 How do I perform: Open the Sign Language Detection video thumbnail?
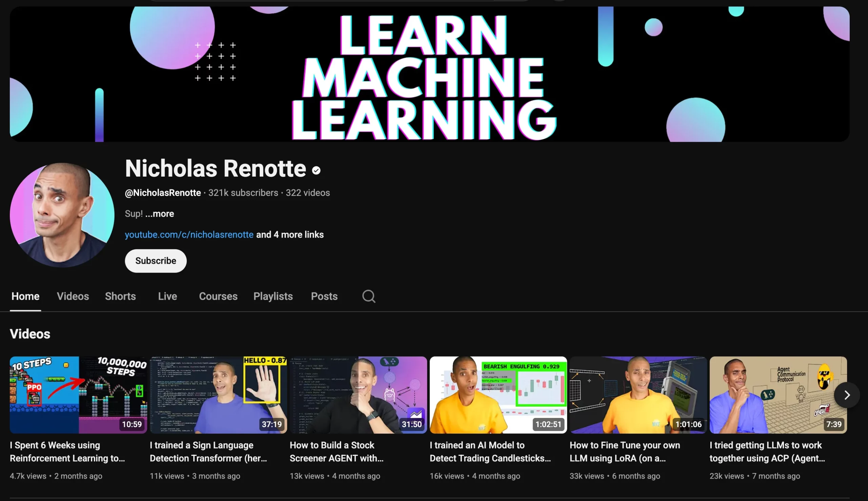[218, 395]
